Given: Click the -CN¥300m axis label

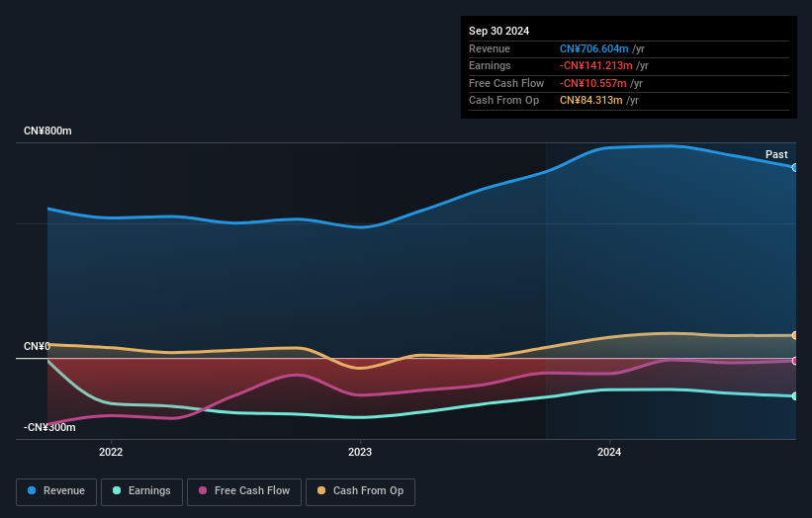Looking at the screenshot, I should click(49, 427).
